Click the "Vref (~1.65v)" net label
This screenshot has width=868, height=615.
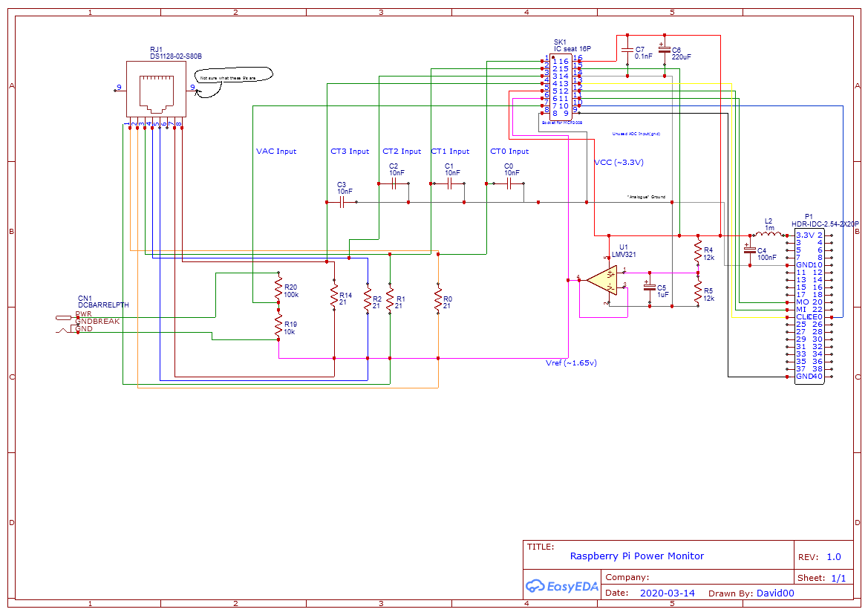571,363
